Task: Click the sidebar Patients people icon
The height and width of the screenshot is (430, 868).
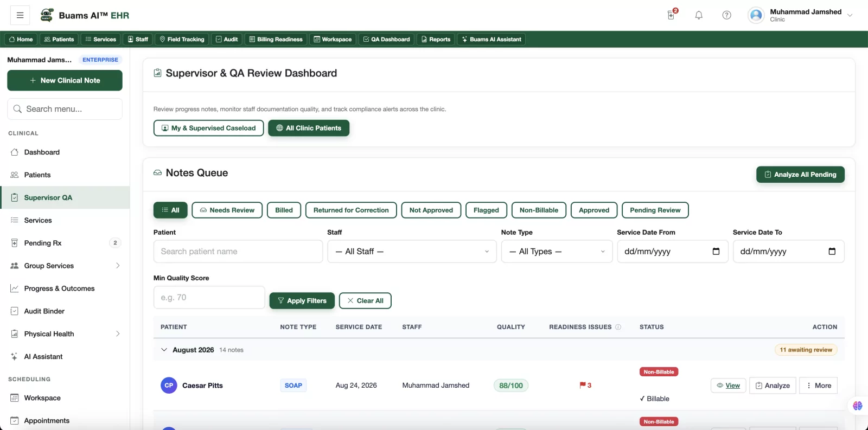Action: (15, 175)
